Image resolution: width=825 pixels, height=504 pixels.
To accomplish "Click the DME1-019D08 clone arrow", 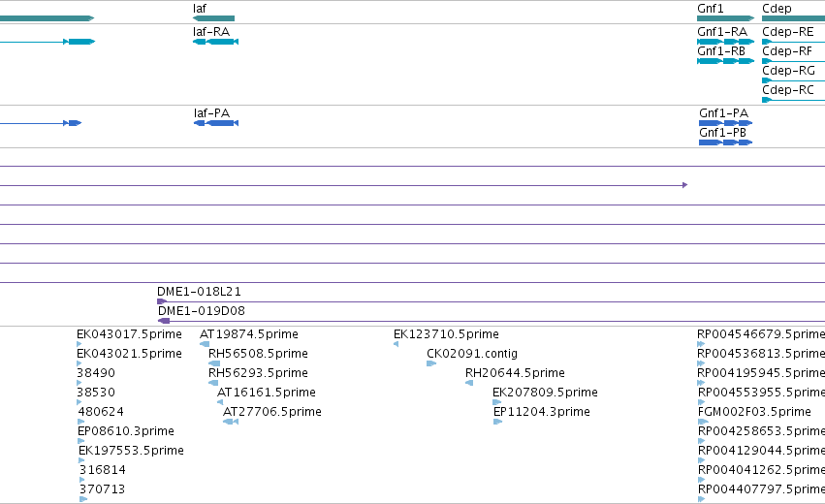I will (164, 321).
